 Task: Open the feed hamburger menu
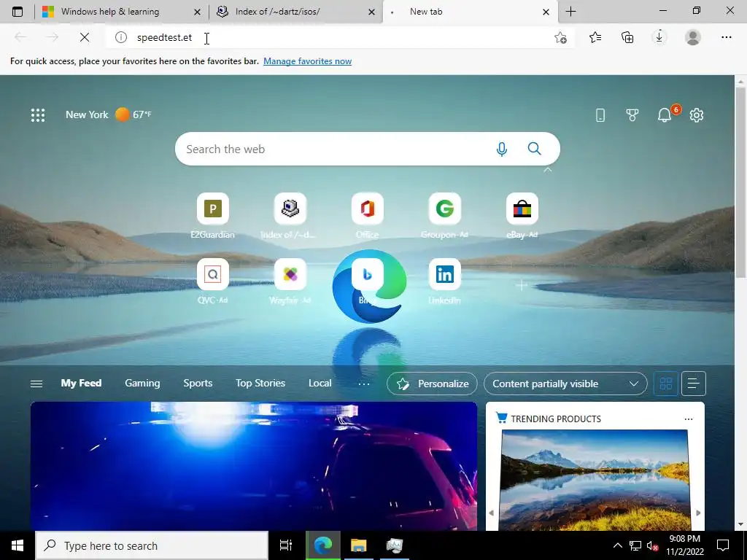pyautogui.click(x=36, y=384)
